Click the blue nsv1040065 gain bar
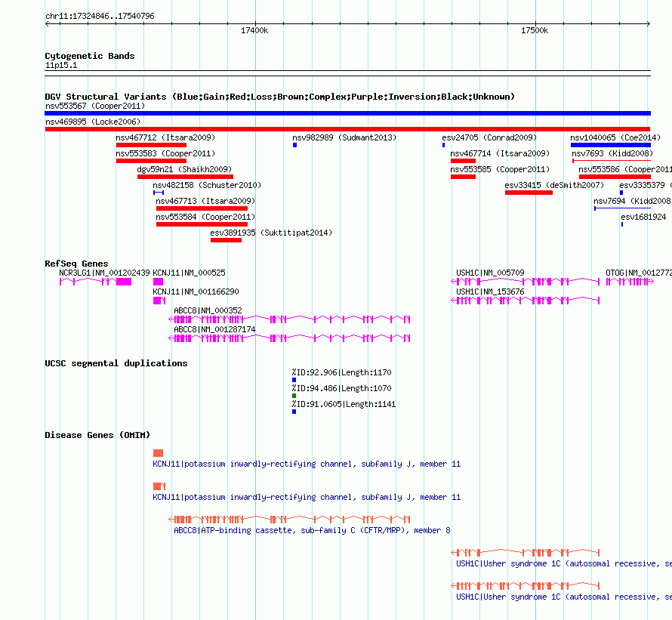The height and width of the screenshot is (620, 672). (611, 145)
